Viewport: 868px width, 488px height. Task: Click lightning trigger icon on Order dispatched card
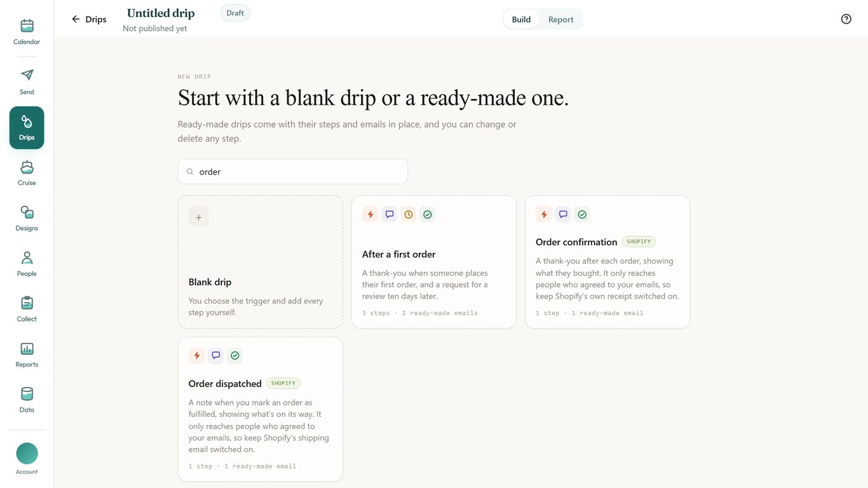pyautogui.click(x=197, y=356)
